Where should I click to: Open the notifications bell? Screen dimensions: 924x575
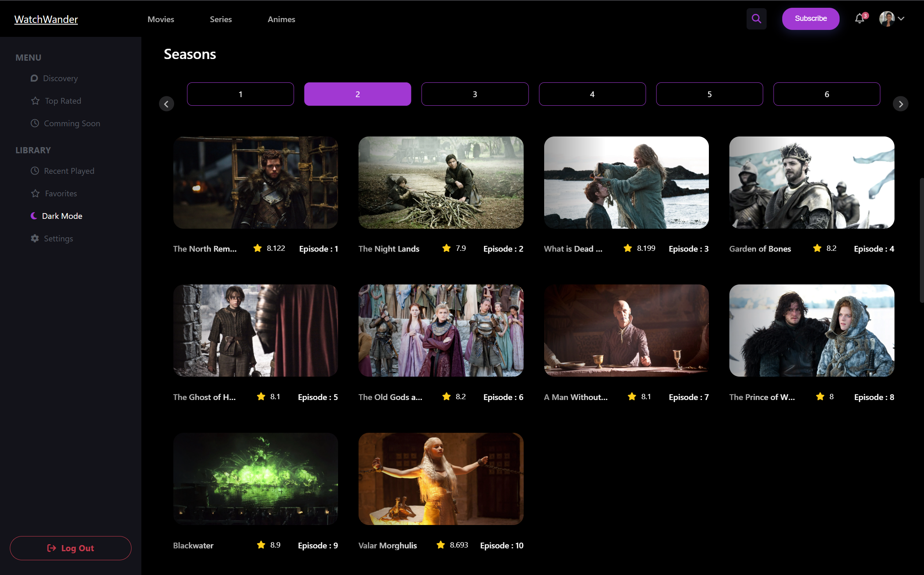(x=860, y=19)
